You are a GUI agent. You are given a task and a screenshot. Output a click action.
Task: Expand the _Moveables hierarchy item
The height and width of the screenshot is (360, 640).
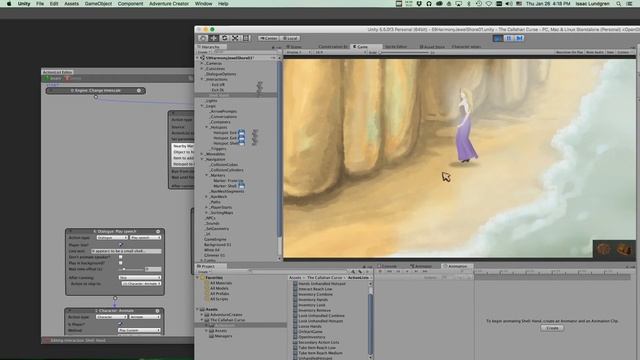[202, 154]
